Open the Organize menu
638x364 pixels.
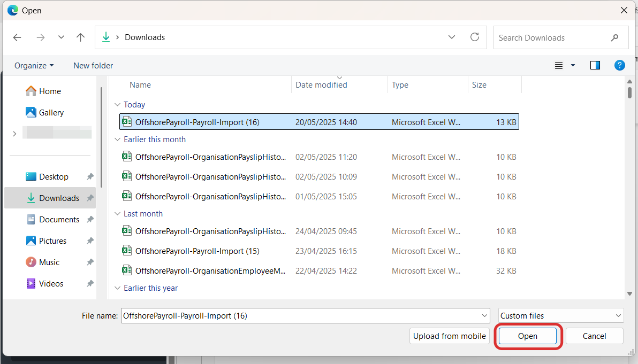click(34, 65)
